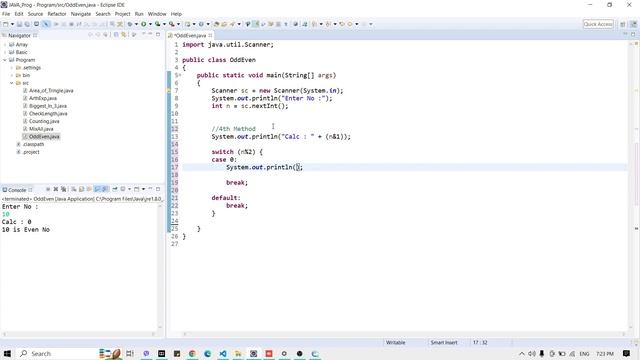Select the Console view tab
Screen dimensions: 640x360
(x=17, y=190)
